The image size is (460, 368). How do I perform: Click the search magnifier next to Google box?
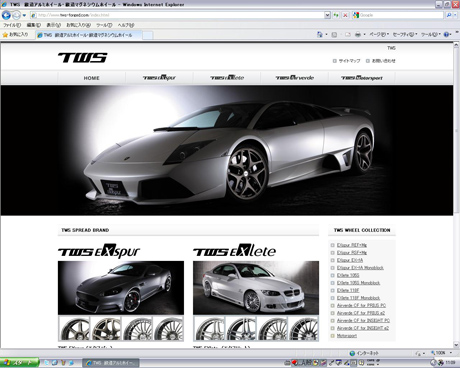coord(449,15)
